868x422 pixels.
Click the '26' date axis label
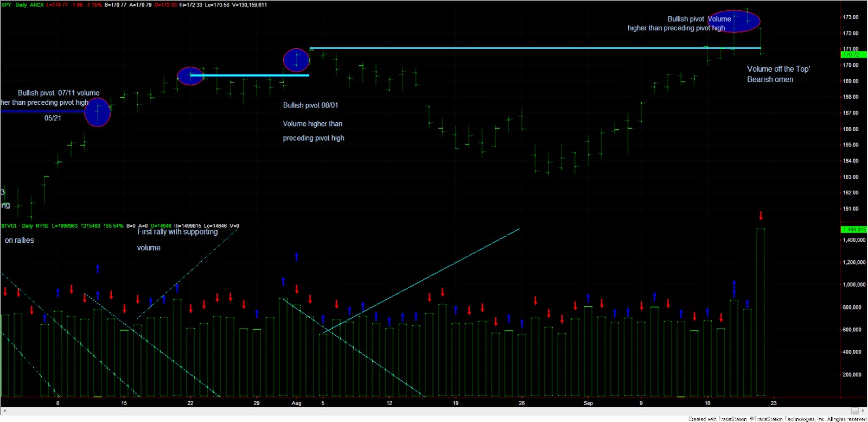click(x=522, y=404)
